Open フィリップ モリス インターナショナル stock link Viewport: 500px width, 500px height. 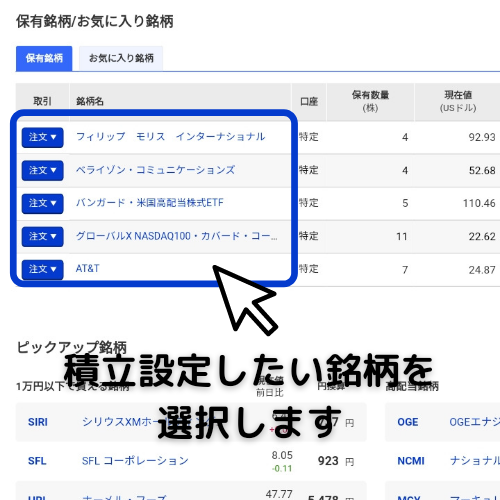[x=170, y=136]
